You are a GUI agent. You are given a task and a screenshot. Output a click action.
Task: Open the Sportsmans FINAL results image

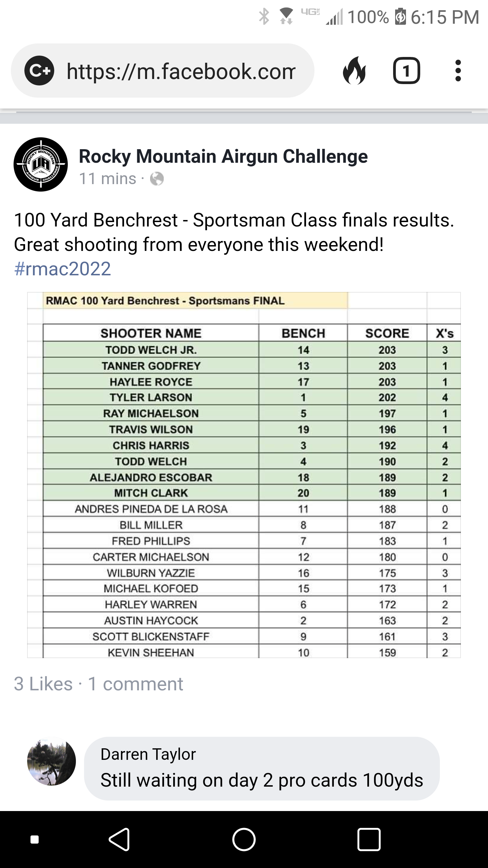click(244, 475)
